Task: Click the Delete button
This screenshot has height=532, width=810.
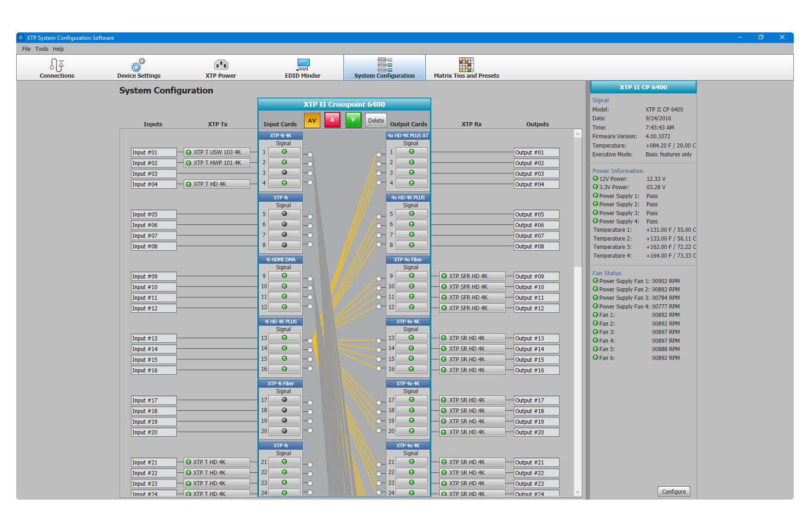Action: pos(376,121)
